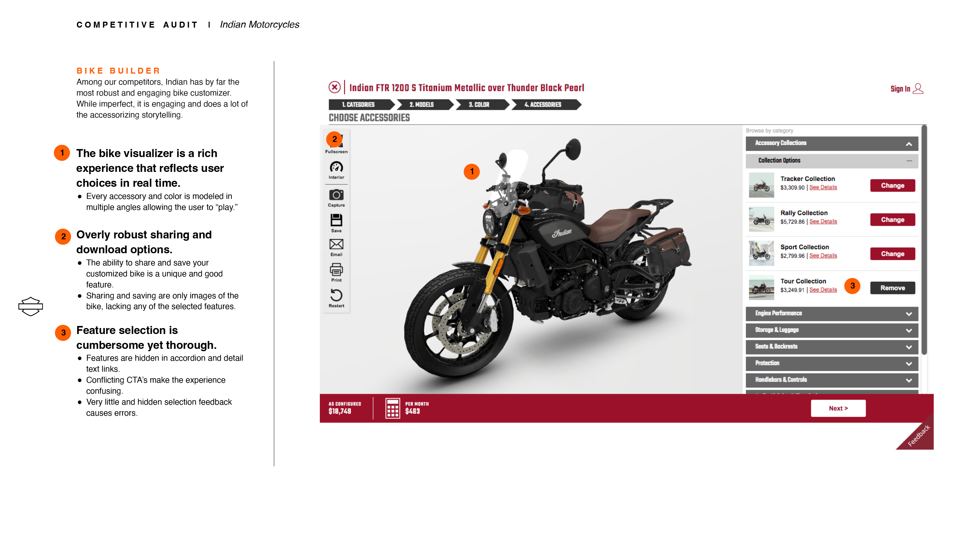
Task: Click the bike title Indian FTR 1200 S
Action: (x=467, y=88)
